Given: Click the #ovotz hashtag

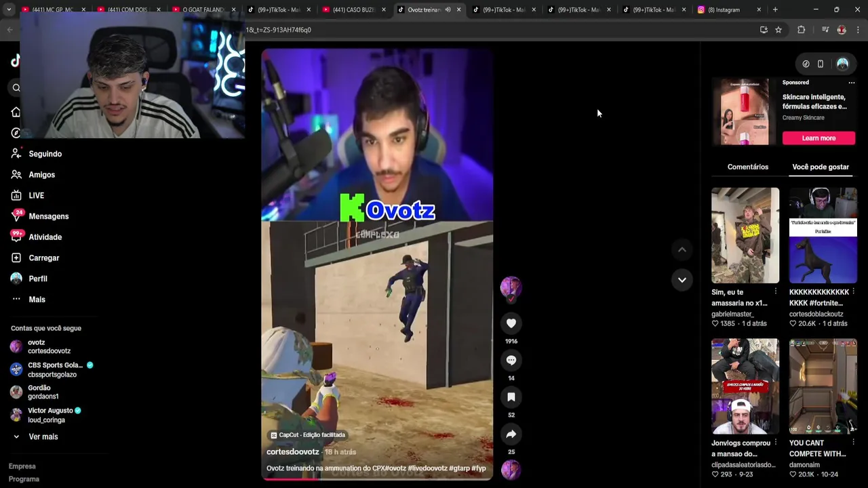Looking at the screenshot, I should click(395, 468).
